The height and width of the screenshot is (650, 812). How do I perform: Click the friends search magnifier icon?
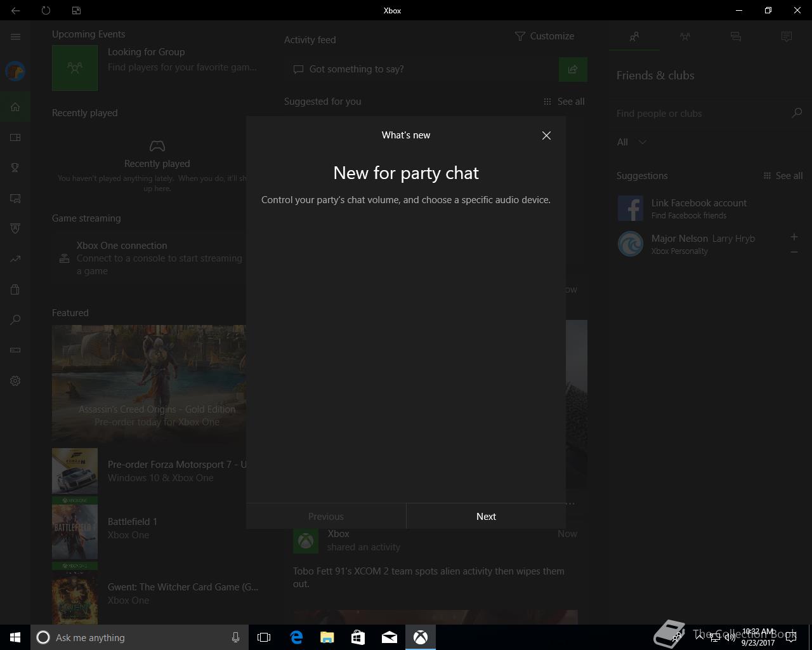tap(797, 113)
